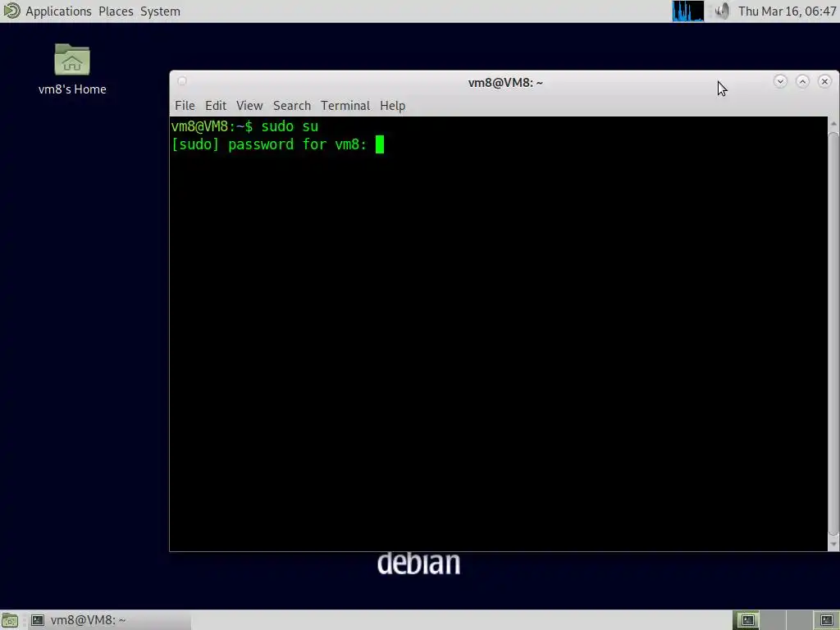Open the Places menu in top panel
840x630 pixels.
116,11
